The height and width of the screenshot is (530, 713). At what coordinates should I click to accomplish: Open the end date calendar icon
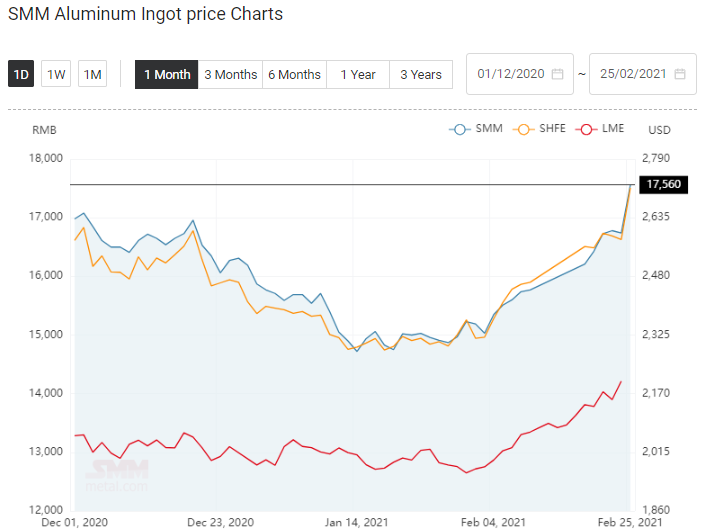pos(680,74)
